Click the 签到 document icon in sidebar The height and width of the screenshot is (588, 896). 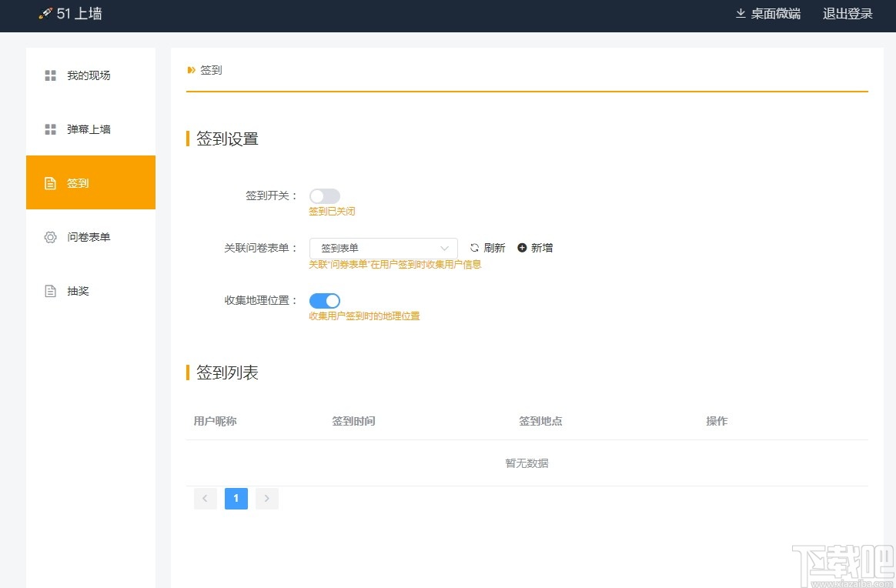[x=50, y=182]
